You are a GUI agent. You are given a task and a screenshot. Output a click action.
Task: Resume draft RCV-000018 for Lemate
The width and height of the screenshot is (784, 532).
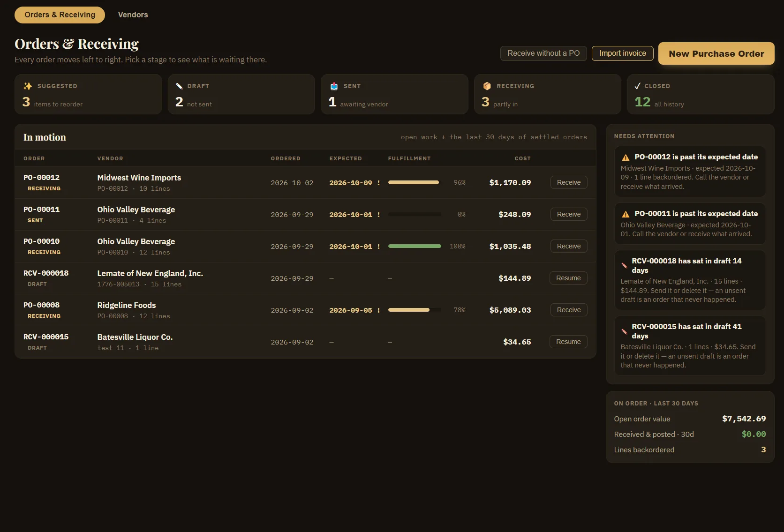[568, 278]
